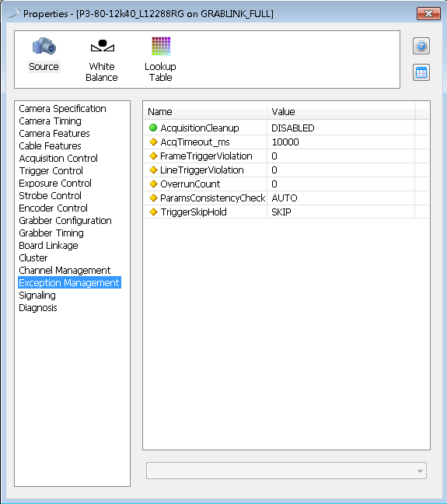The height and width of the screenshot is (504, 447).
Task: Select Camera Features category
Action: tap(54, 134)
